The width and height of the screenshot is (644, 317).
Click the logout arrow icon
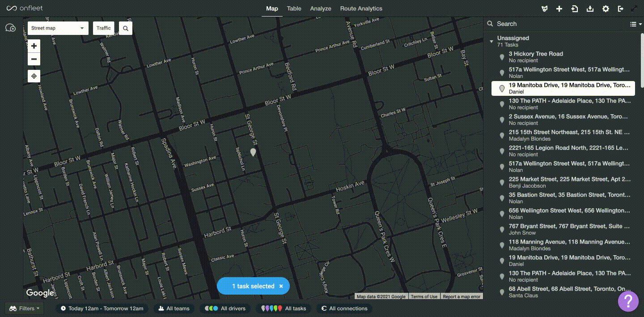[620, 9]
